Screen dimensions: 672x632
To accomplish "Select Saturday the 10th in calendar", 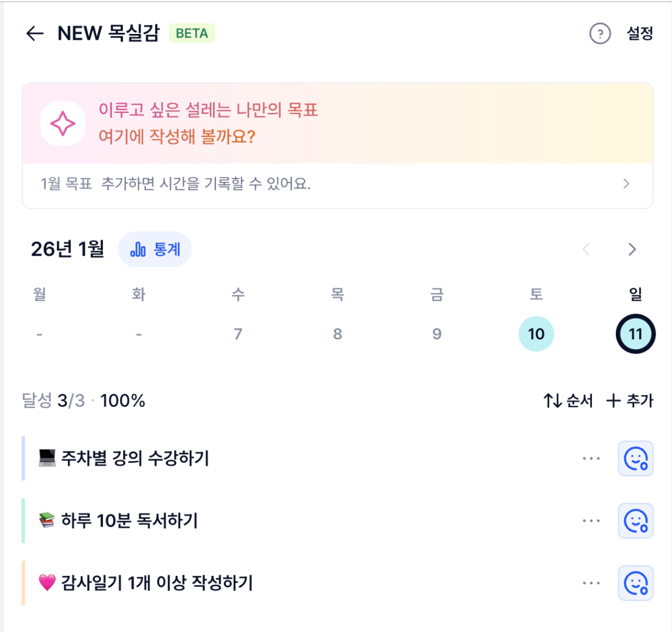I will coord(536,334).
